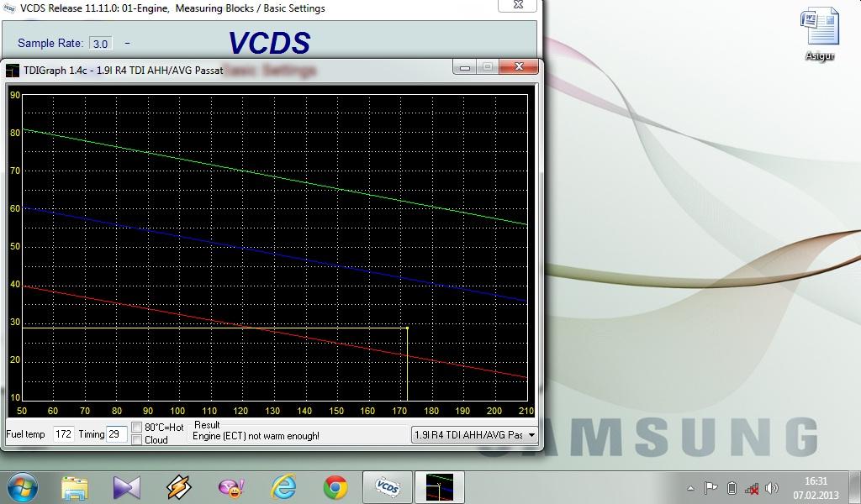Click the volume speaker tray icon

772,488
